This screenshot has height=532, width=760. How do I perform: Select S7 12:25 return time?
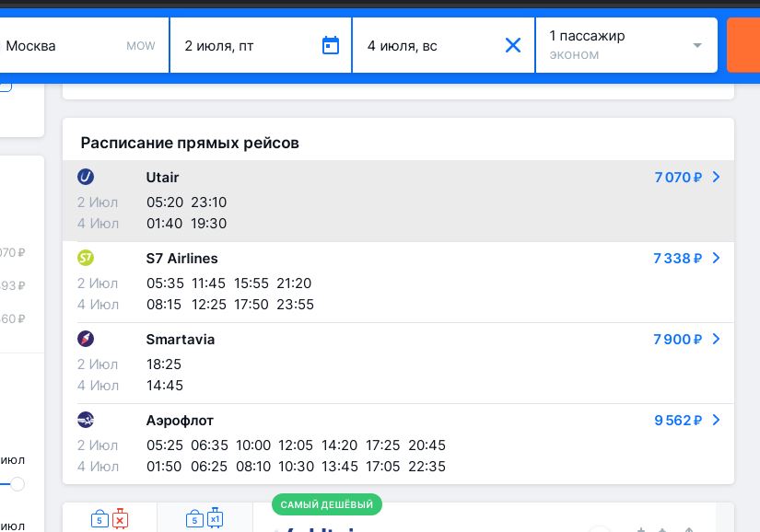209,305
